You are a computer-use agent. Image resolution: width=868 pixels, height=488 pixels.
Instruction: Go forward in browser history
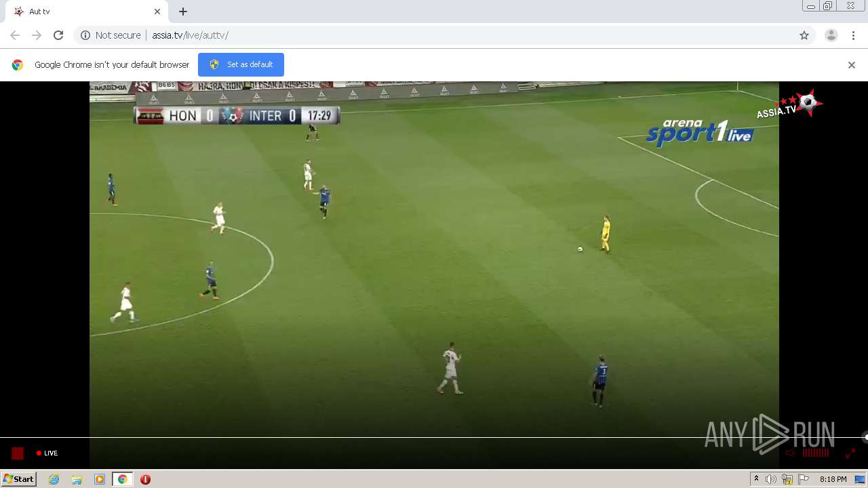37,35
